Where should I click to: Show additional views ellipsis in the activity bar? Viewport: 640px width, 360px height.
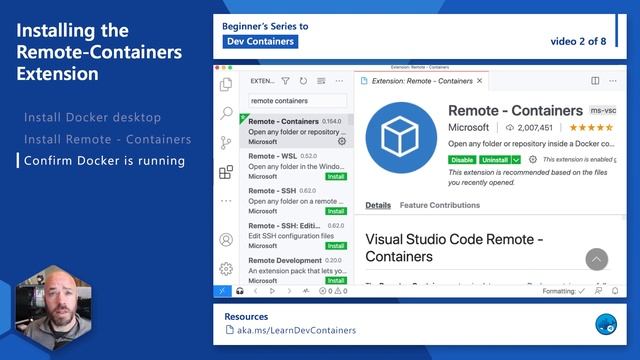(226, 201)
